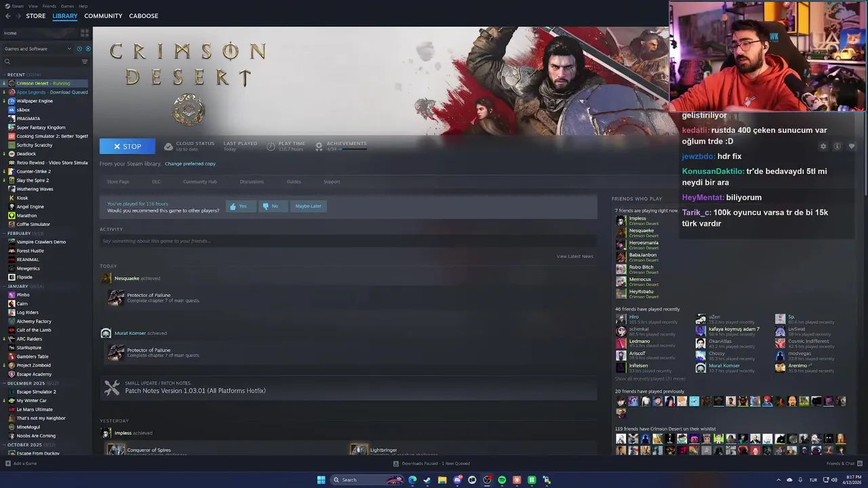The height and width of the screenshot is (488, 868).
Task: Open Conqueror of Spires achievement icon
Action: coord(117,450)
